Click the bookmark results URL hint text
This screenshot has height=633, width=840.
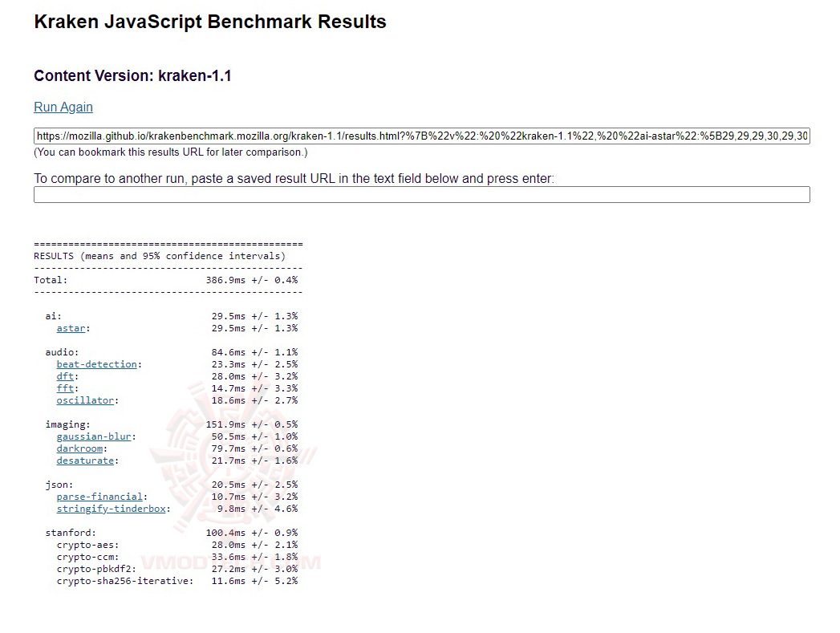click(x=171, y=152)
